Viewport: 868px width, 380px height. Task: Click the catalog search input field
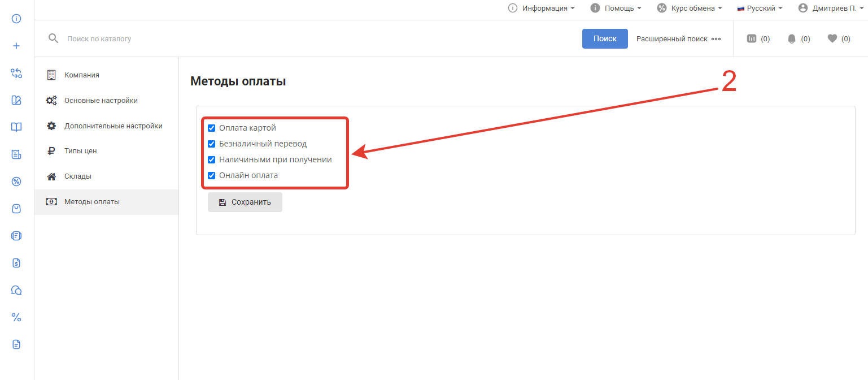(x=316, y=39)
